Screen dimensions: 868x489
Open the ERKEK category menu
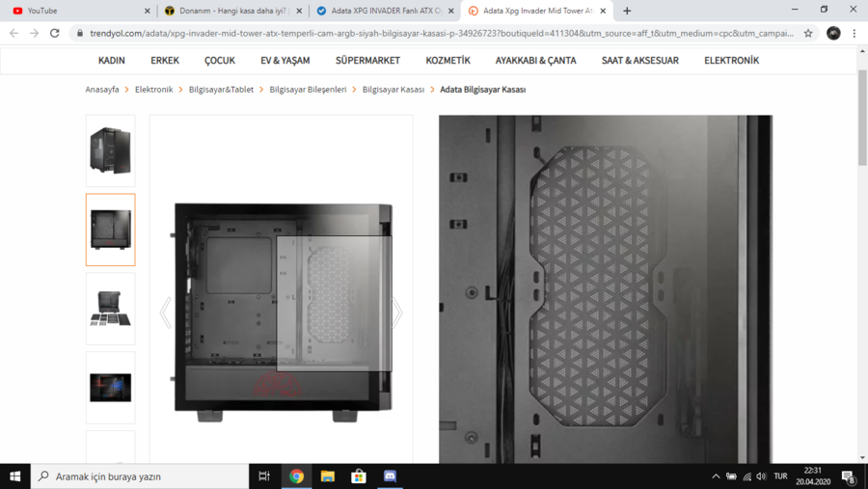tap(165, 61)
